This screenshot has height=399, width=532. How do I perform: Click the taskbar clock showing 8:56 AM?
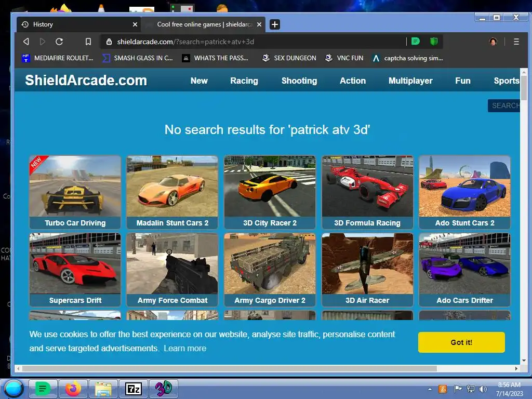[x=510, y=389]
